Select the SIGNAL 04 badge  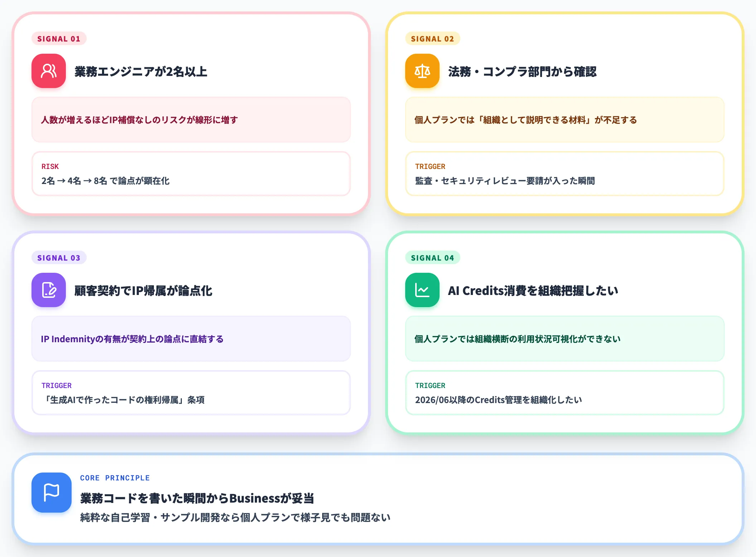click(x=432, y=258)
